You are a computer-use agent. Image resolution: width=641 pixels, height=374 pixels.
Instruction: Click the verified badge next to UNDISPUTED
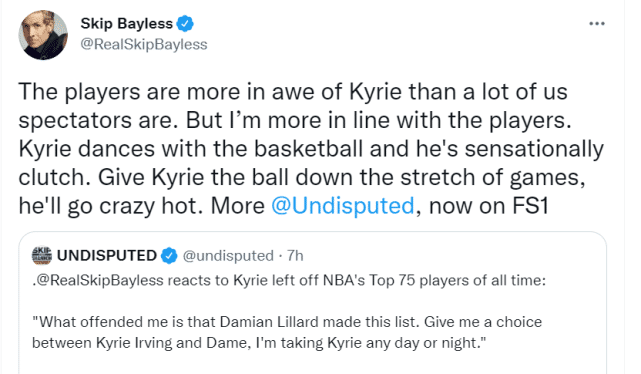(169, 256)
